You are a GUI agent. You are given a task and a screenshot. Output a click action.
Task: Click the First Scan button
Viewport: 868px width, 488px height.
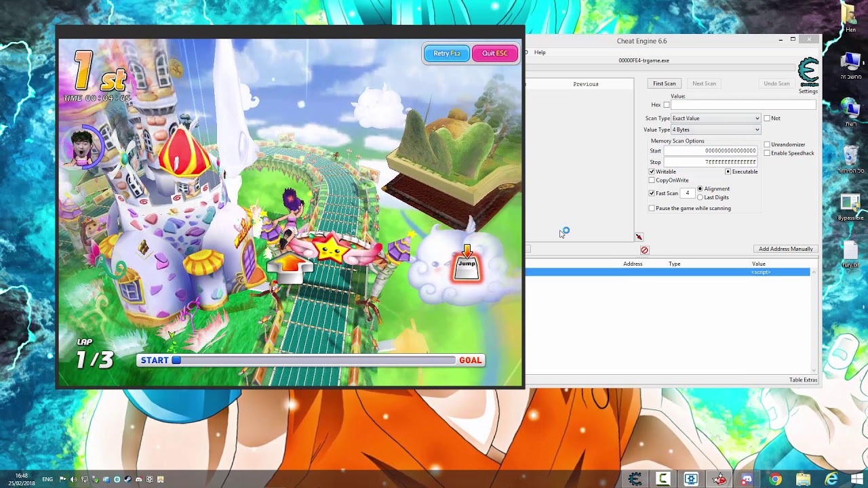(x=664, y=83)
